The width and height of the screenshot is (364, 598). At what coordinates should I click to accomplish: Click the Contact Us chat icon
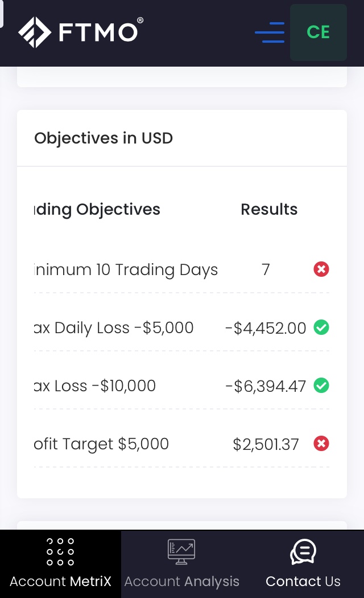[303, 551]
